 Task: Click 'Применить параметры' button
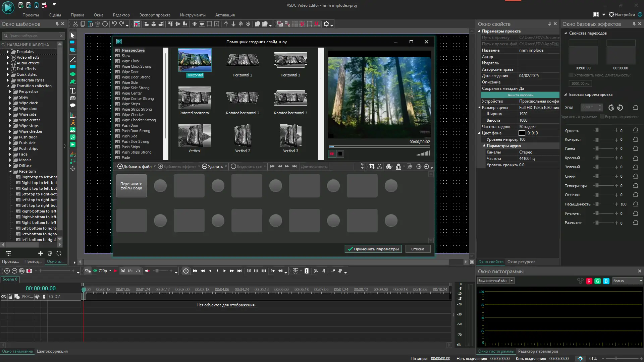[373, 249]
